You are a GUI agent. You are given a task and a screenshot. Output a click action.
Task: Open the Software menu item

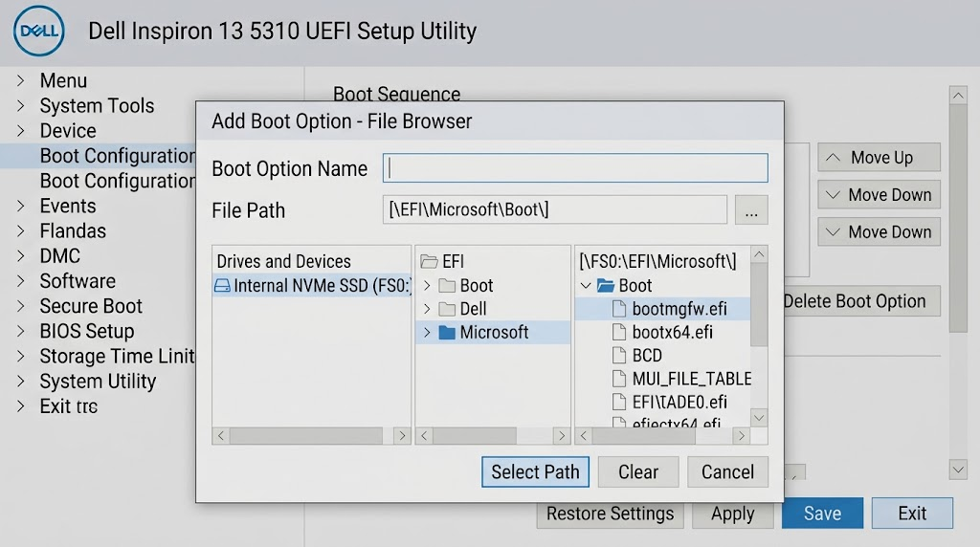[78, 281]
